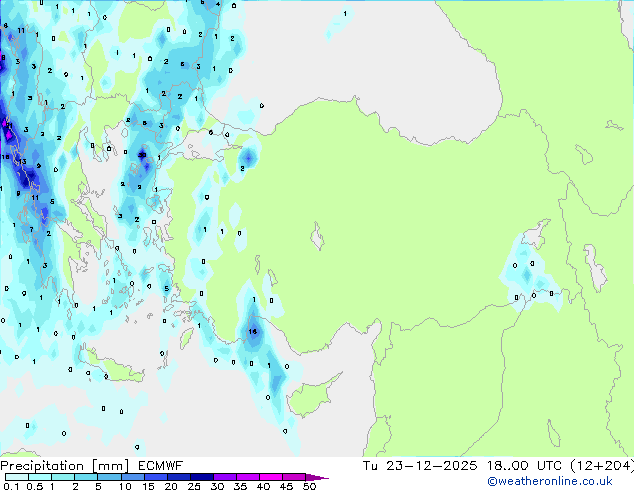Click the 1–2 mm legend swatch
The height and width of the screenshot is (490, 634).
click(63, 477)
